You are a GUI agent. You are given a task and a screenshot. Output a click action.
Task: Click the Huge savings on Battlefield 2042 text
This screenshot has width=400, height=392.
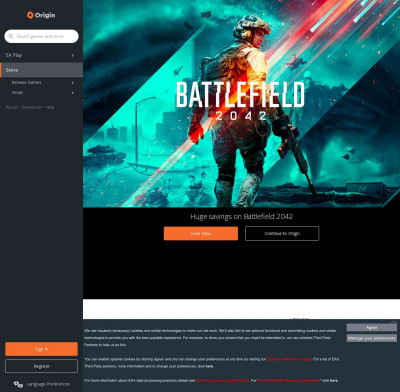tap(241, 216)
